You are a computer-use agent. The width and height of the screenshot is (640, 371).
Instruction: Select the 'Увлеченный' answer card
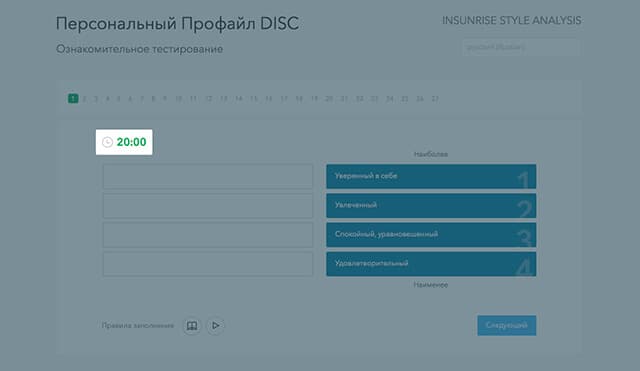pos(431,206)
